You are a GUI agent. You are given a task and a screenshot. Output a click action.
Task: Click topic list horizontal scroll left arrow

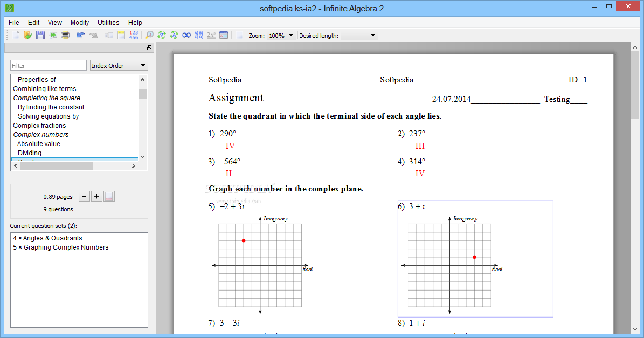[x=16, y=166]
